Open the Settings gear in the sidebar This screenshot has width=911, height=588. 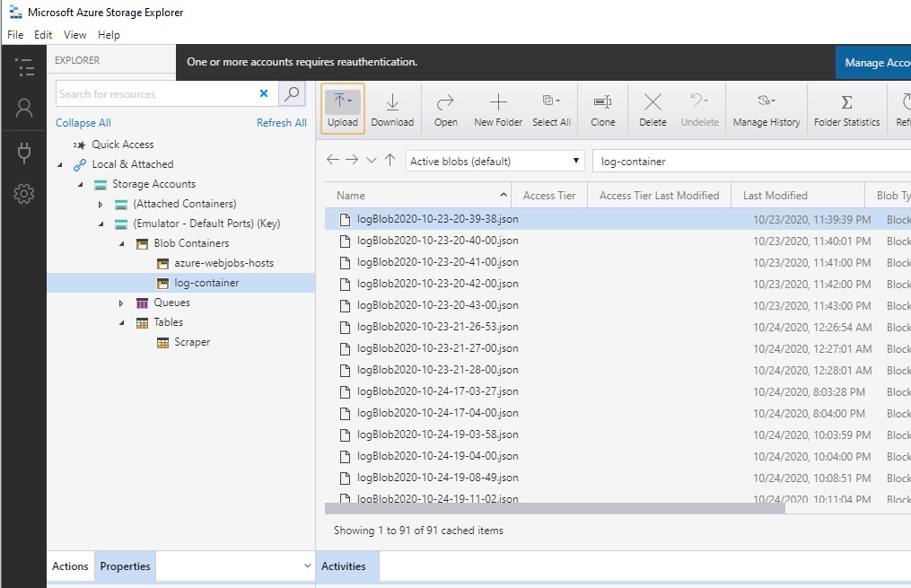point(24,194)
